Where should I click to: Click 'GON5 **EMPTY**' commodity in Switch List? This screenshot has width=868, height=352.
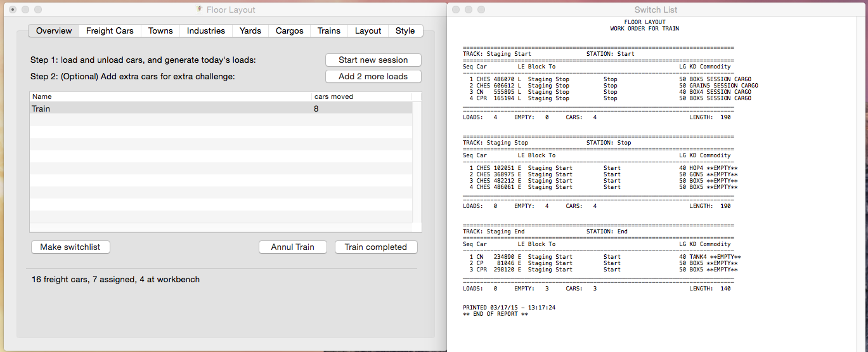(713, 174)
